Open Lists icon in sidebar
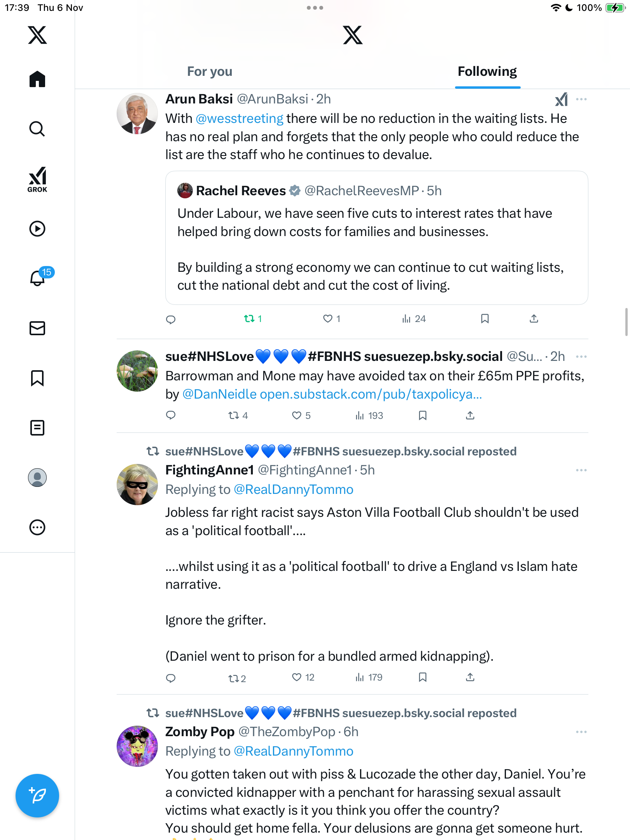This screenshot has width=630, height=840. pos(37,428)
